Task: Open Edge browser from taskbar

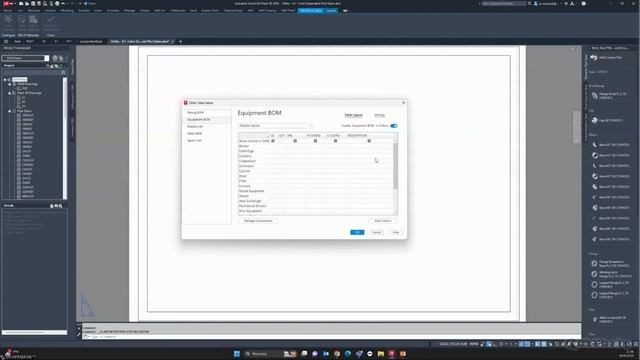Action: [348, 353]
